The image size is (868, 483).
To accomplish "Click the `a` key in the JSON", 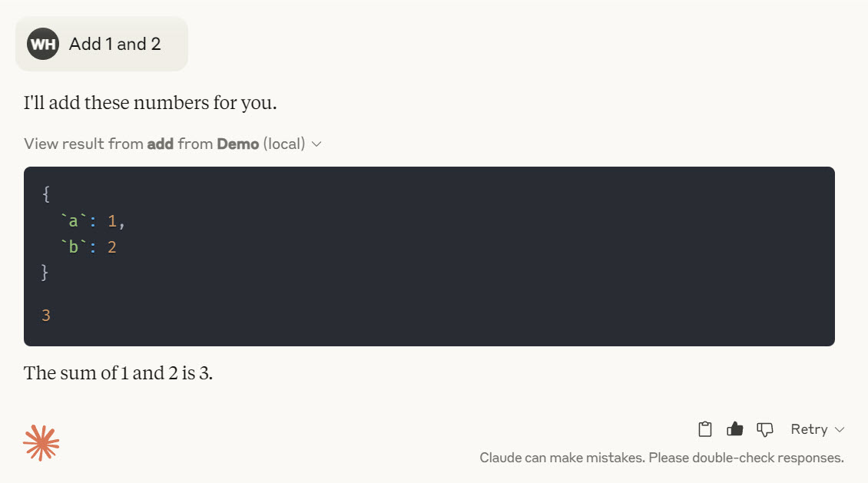I will point(73,220).
